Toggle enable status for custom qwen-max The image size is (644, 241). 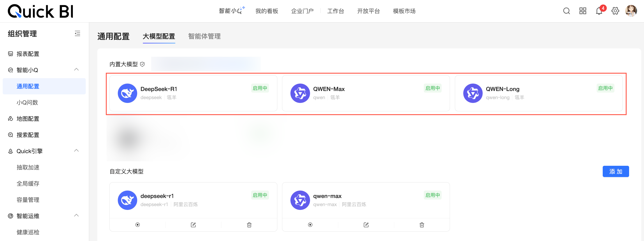coord(310,225)
